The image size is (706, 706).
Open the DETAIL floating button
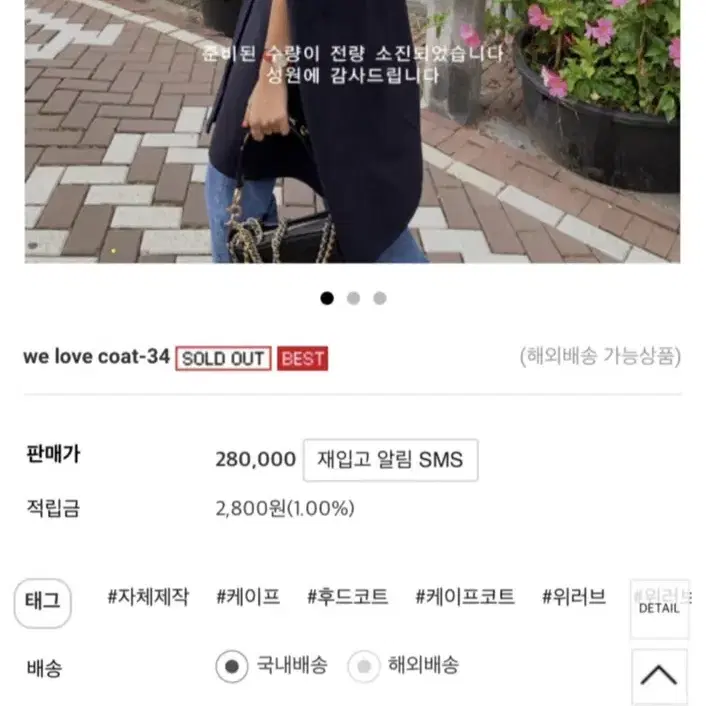[x=659, y=608]
